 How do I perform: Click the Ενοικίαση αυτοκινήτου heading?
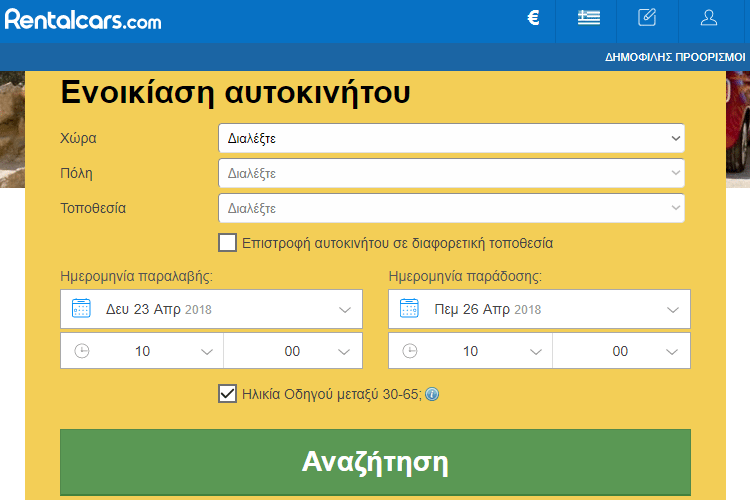235,92
